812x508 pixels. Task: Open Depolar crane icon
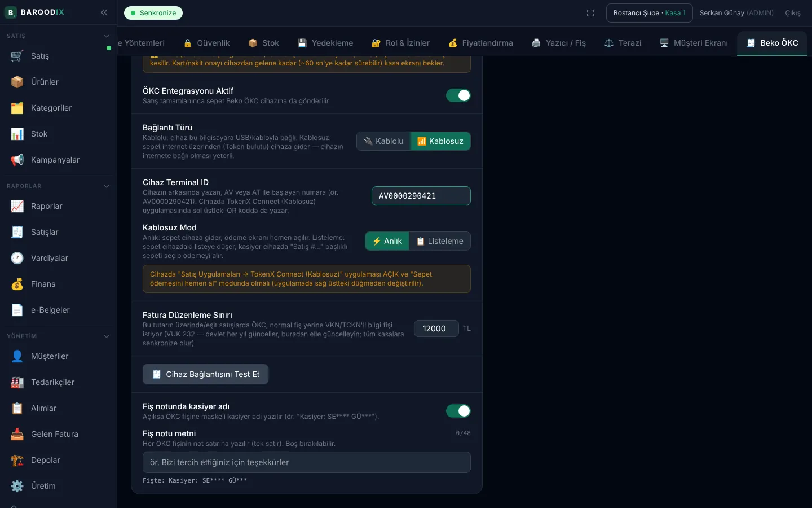tap(17, 460)
